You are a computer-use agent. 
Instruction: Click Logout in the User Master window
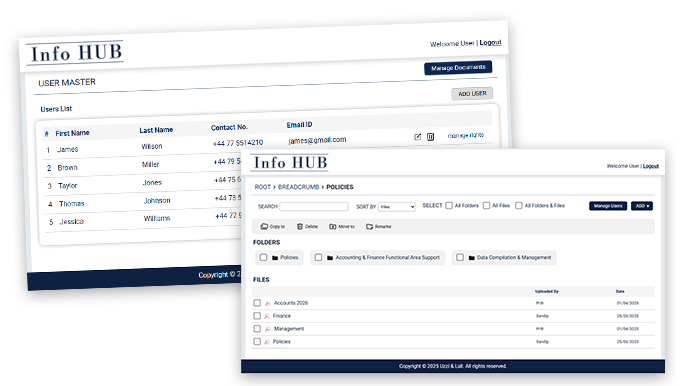pos(490,42)
